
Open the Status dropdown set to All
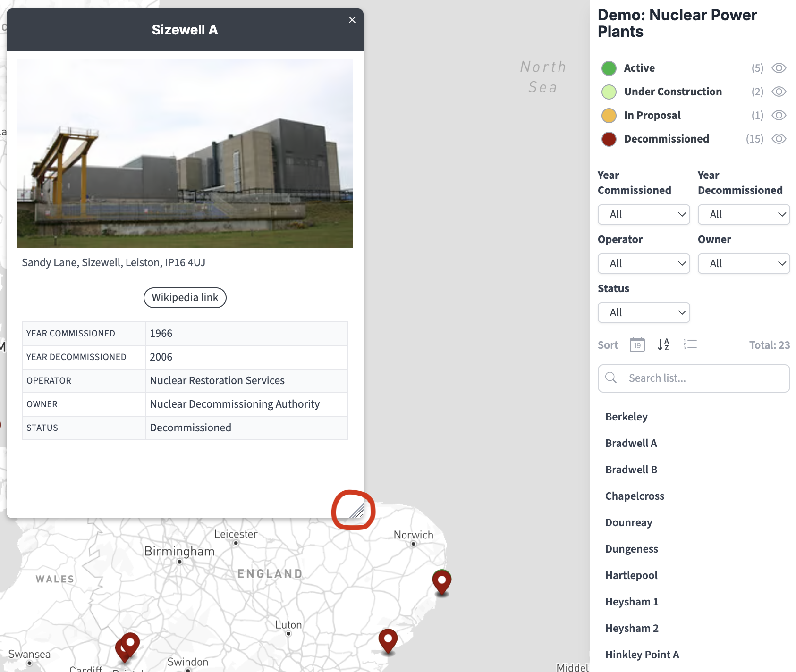point(644,312)
